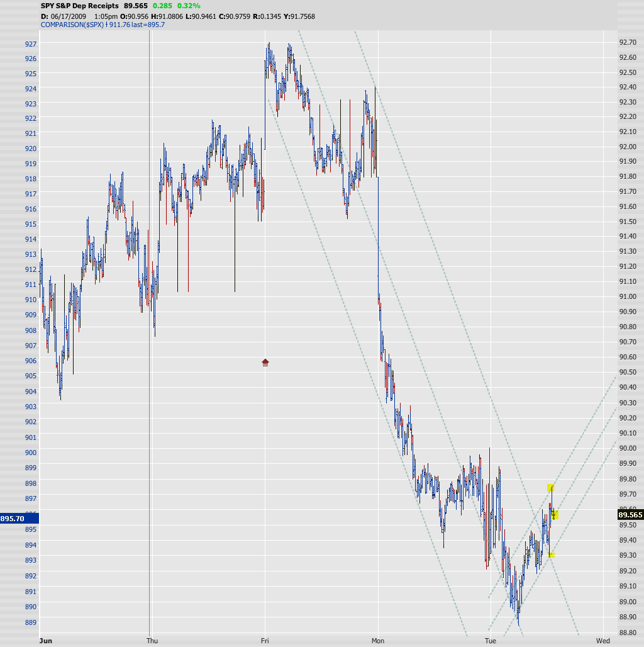Click the Jun month label on time axis

click(45, 641)
